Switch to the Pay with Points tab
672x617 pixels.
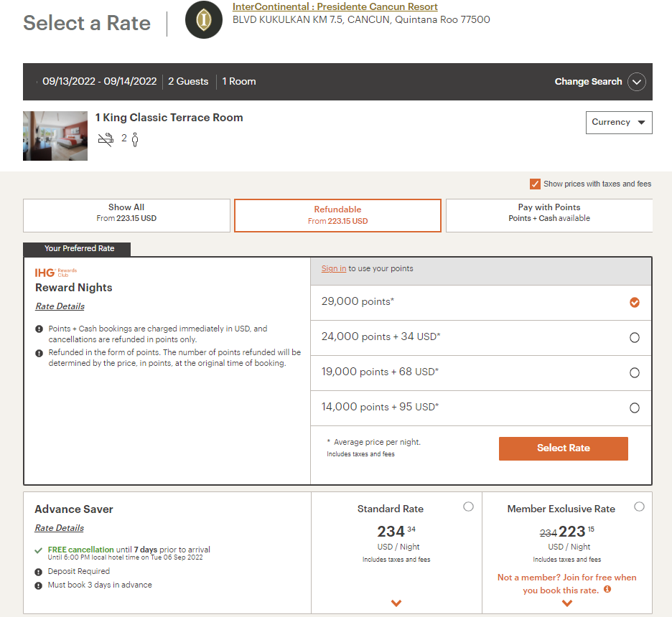(549, 215)
